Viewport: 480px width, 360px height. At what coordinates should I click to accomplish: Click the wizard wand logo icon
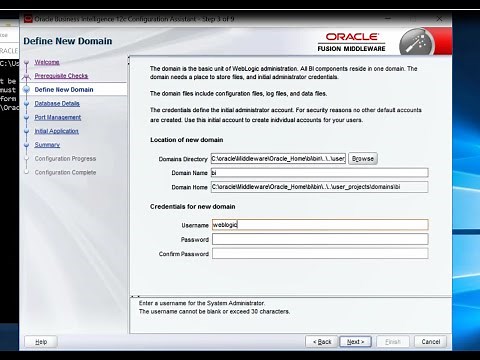click(417, 43)
